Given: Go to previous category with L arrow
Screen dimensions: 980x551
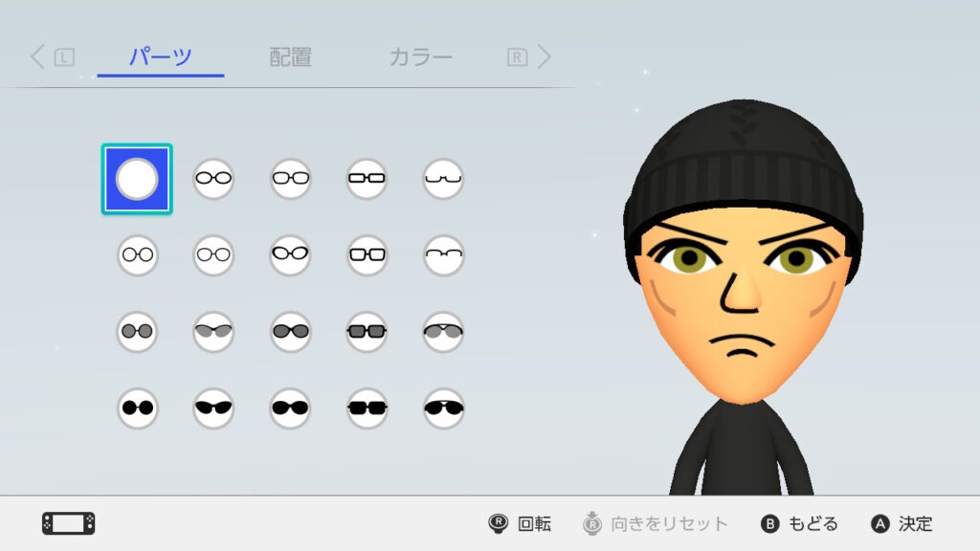Looking at the screenshot, I should click(53, 56).
